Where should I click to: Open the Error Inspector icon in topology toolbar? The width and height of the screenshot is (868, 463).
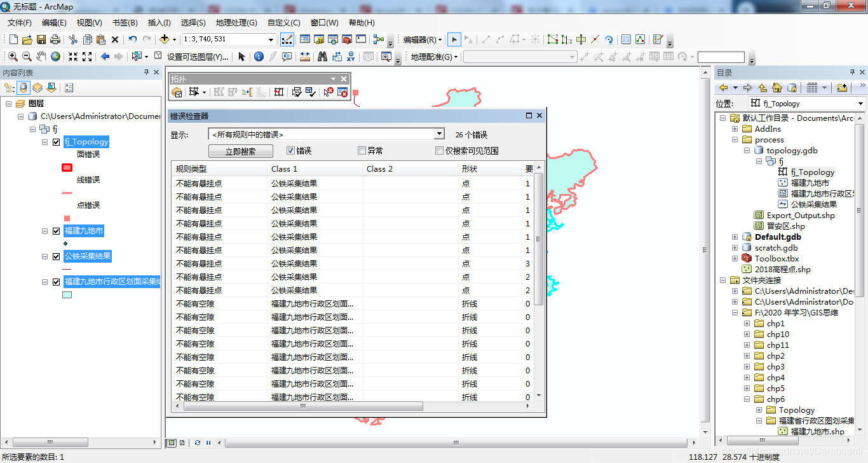[342, 93]
